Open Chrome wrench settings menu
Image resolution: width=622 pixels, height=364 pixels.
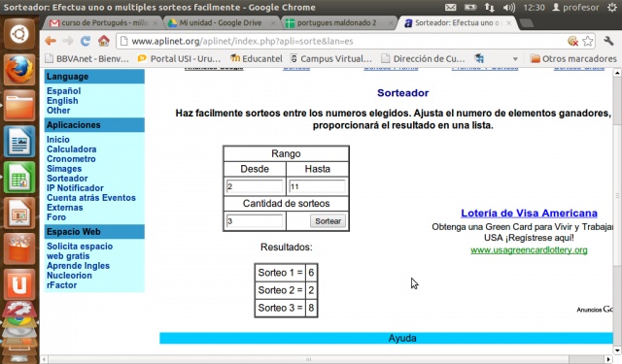[x=608, y=41]
